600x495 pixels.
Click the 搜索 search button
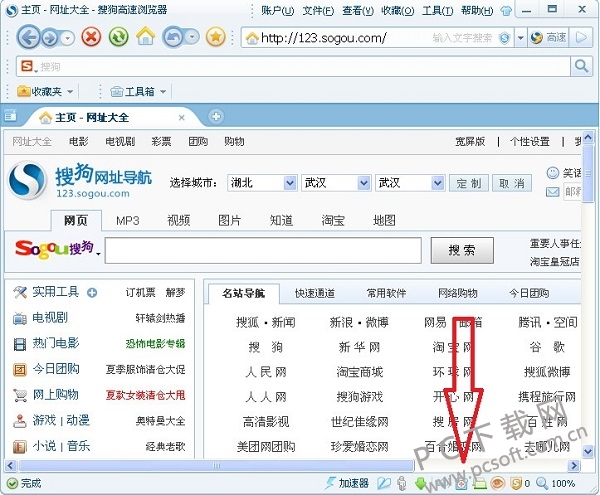click(x=461, y=250)
